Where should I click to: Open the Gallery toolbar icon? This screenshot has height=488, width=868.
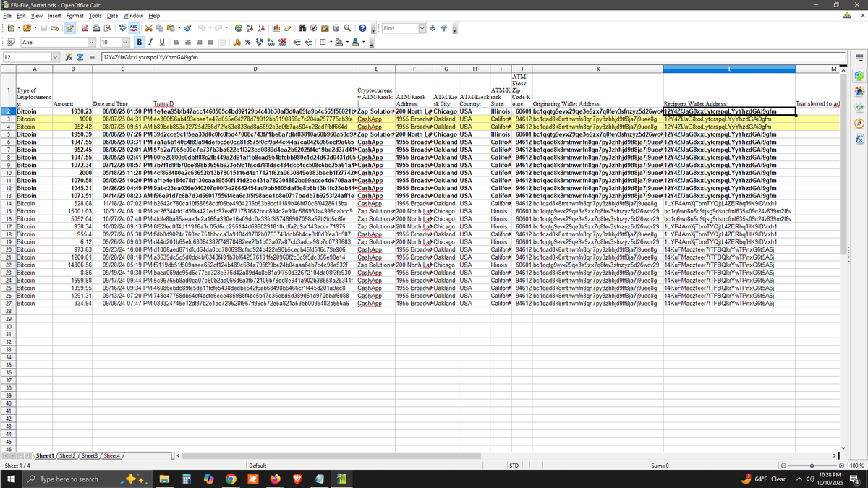click(x=325, y=28)
